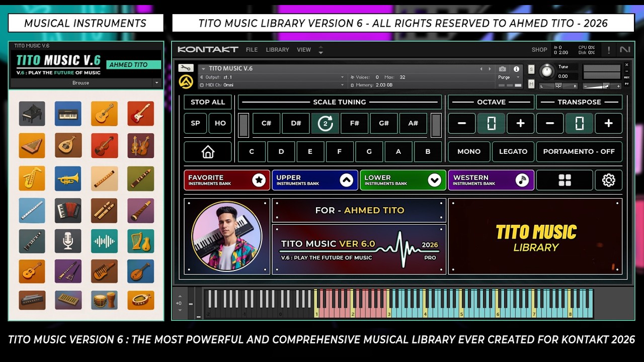
Task: Open settings with the gear icon
Action: pyautogui.click(x=608, y=180)
